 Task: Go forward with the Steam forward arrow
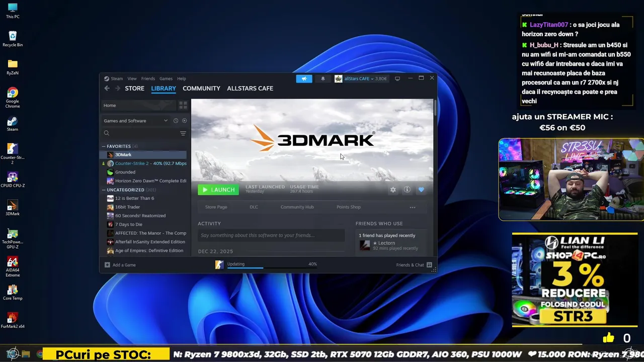coord(117,88)
